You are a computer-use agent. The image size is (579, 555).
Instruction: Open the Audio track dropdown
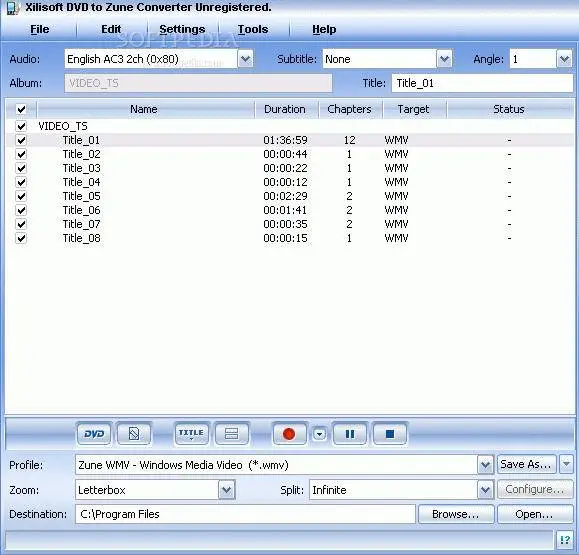246,59
